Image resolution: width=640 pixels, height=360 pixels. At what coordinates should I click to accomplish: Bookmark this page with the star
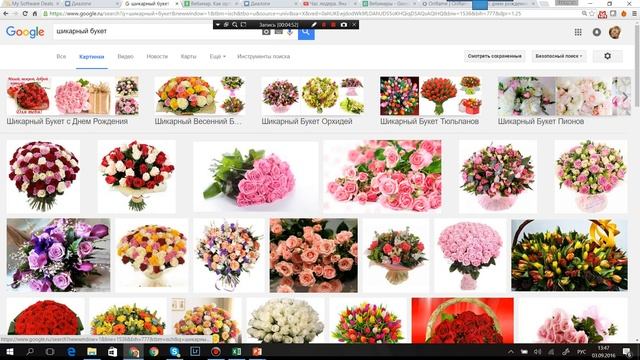pos(592,13)
